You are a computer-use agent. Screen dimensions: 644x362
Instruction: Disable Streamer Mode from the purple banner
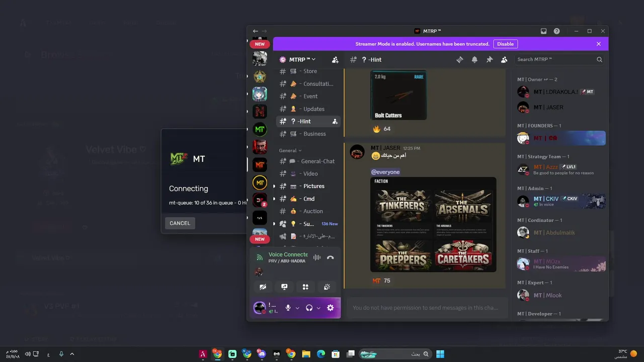(505, 44)
